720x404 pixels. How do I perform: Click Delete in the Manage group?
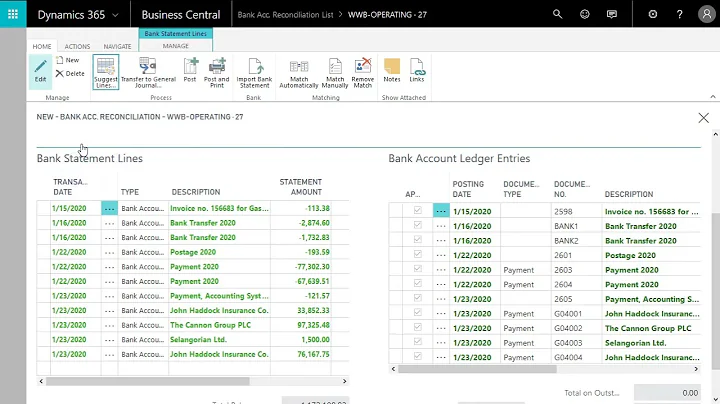70,73
